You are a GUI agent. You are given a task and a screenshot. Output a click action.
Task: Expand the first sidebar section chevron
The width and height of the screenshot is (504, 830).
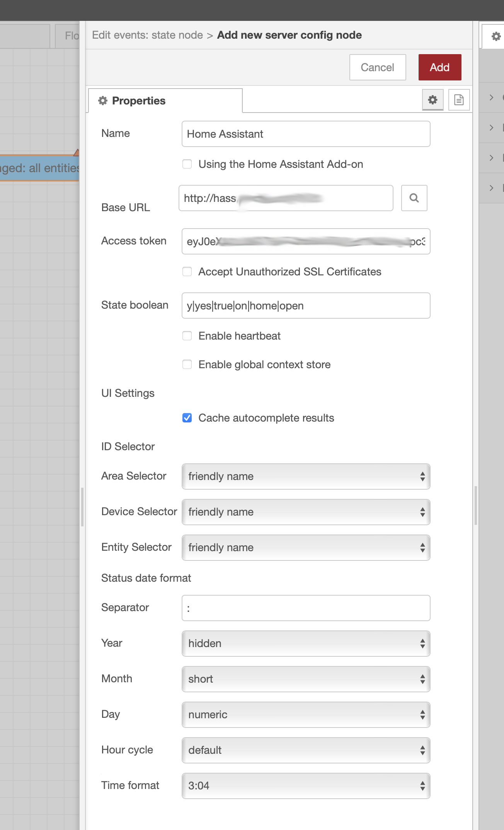tap(491, 97)
